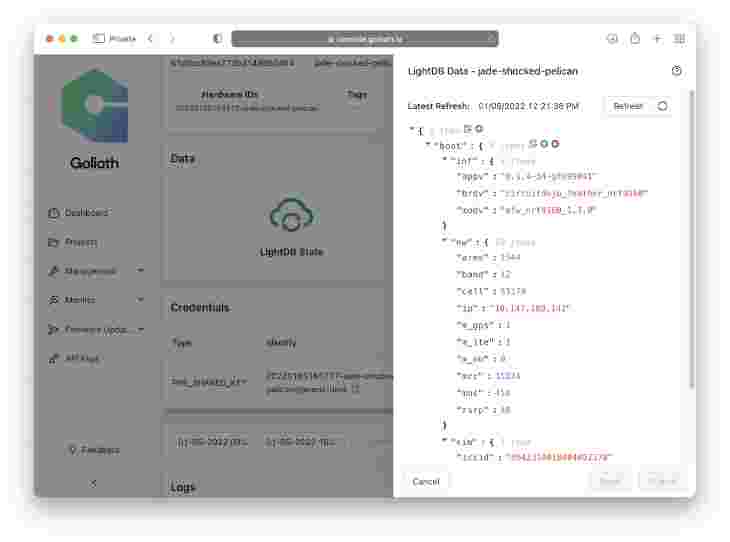Viewport: 730px width, 542px height.
Task: Toggle the Safari sidebar
Action: coord(98,38)
